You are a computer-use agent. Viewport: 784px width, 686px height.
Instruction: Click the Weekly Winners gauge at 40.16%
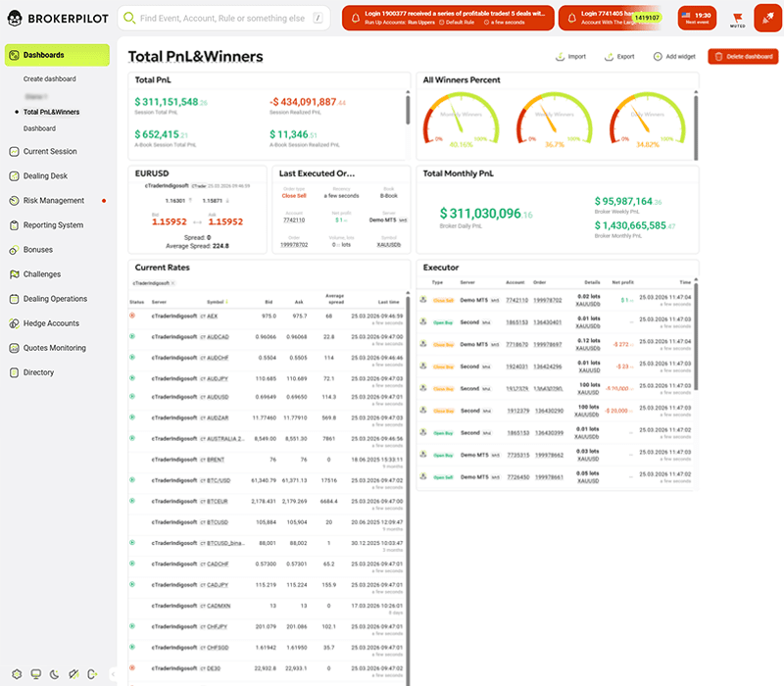(461, 118)
